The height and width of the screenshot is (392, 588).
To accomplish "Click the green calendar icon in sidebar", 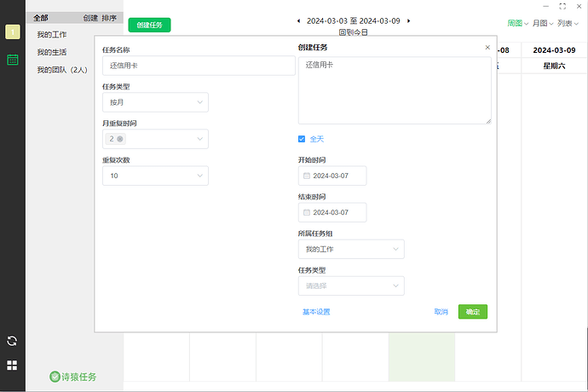I will pyautogui.click(x=13, y=60).
